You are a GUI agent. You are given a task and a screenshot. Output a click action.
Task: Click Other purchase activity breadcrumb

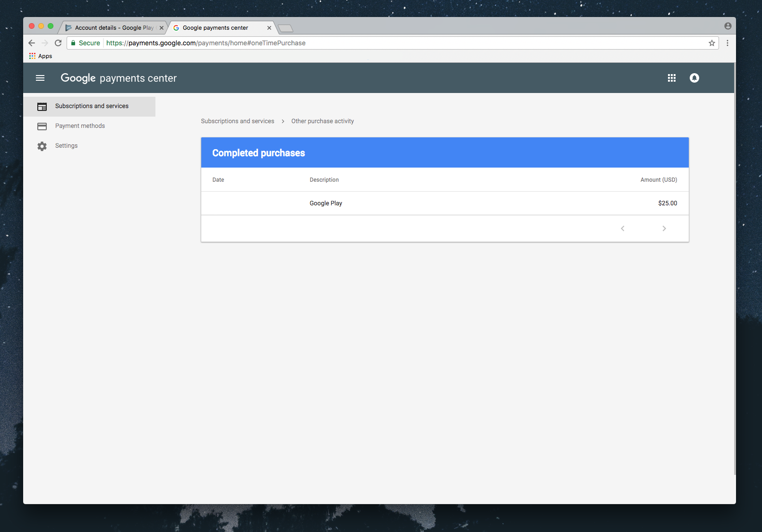click(x=323, y=121)
